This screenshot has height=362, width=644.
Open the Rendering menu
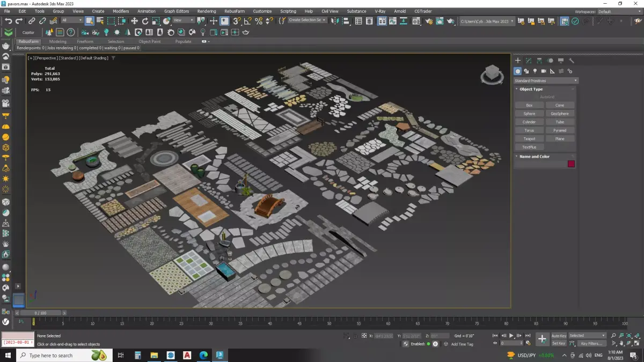point(206,11)
